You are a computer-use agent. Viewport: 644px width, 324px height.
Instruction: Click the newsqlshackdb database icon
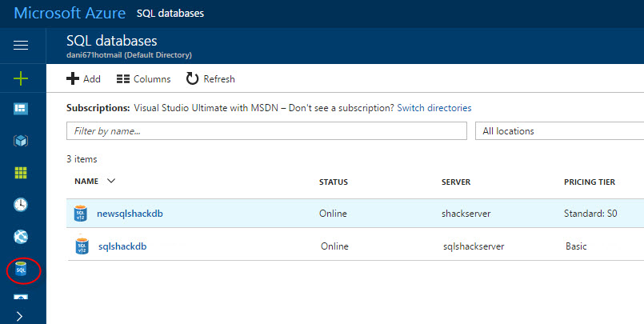click(81, 214)
